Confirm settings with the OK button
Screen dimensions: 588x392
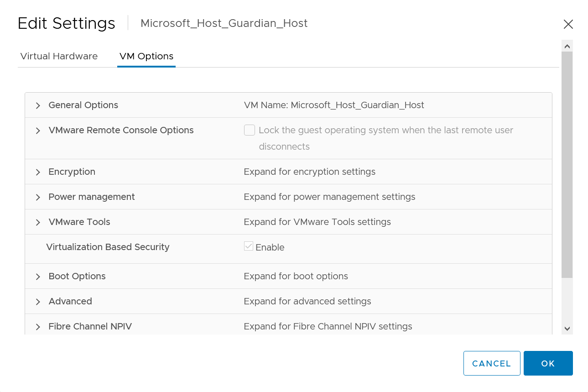(x=548, y=363)
